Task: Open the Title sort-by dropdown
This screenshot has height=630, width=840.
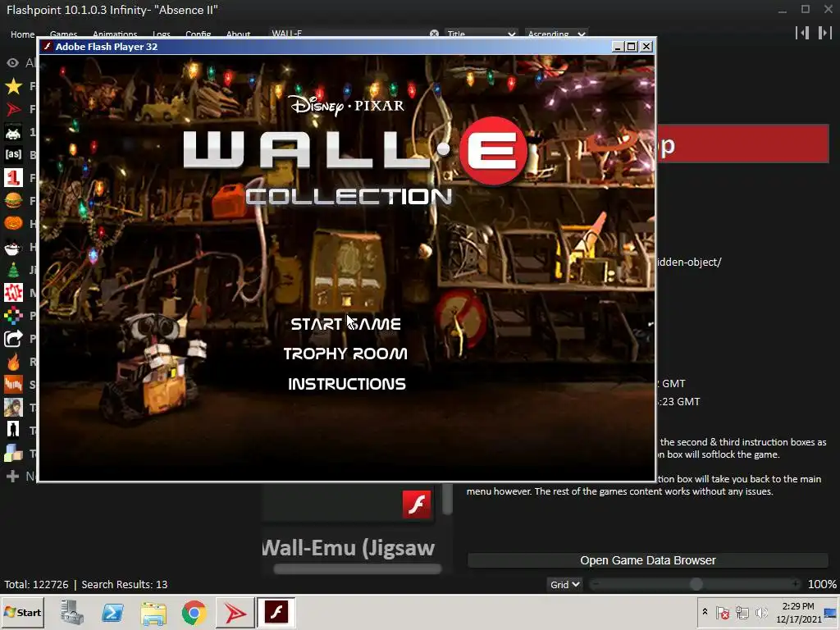Action: tap(481, 34)
